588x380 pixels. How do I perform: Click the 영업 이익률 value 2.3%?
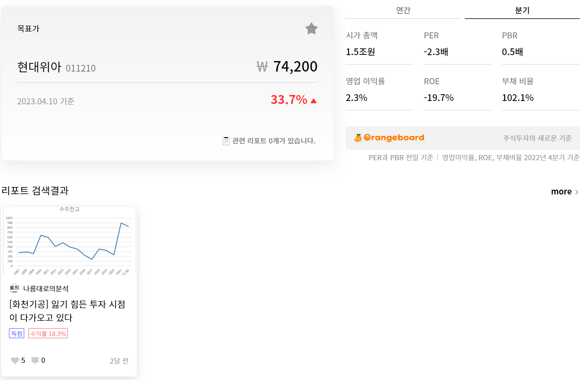[x=356, y=98]
